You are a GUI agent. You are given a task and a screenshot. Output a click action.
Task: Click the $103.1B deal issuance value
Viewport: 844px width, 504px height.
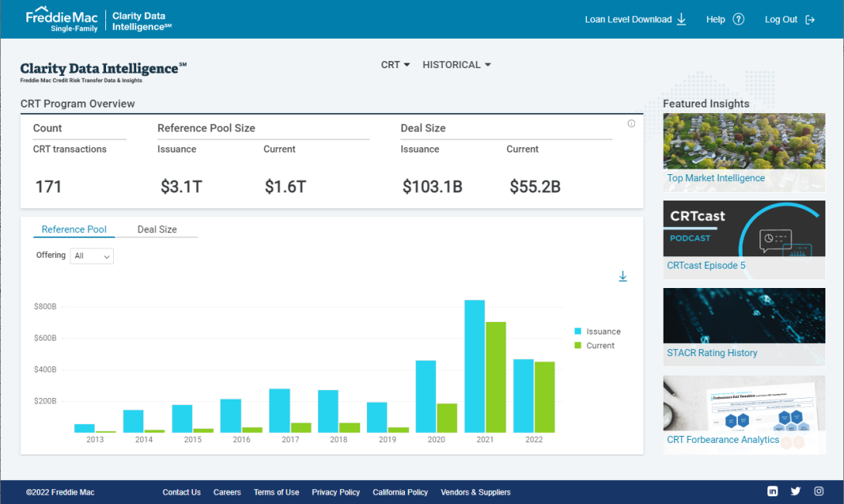(x=432, y=187)
